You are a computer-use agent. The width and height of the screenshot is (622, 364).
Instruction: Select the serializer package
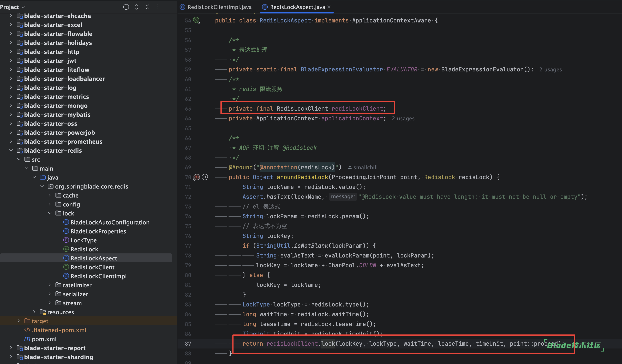(x=75, y=294)
